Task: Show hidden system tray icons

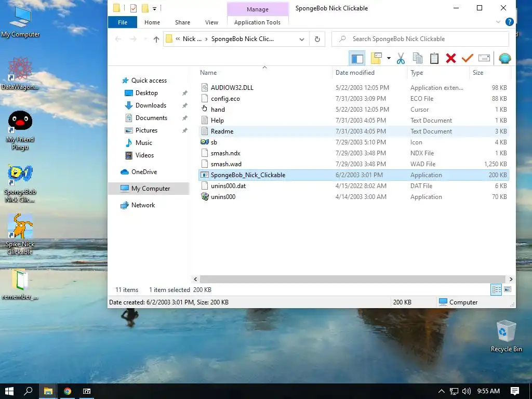Action: [x=442, y=391]
